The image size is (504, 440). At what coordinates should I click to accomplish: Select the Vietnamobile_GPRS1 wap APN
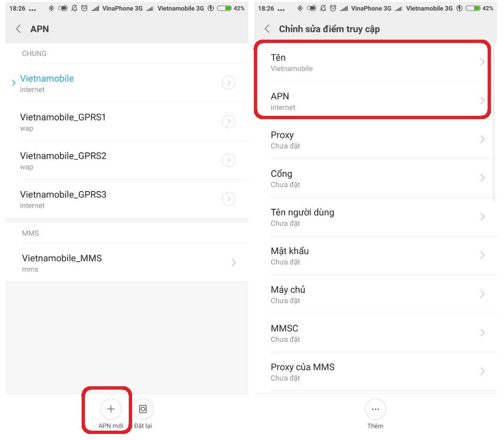pos(127,121)
